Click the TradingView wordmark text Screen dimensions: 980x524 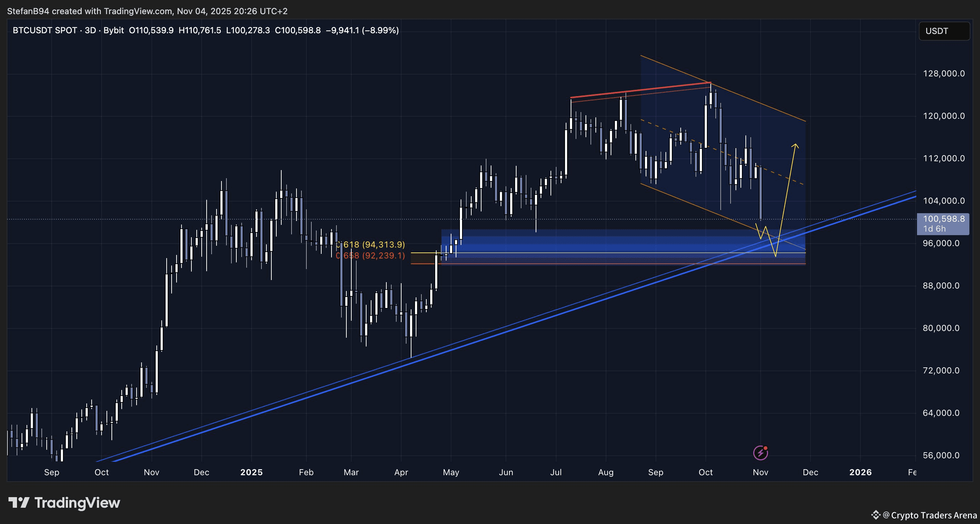77,503
